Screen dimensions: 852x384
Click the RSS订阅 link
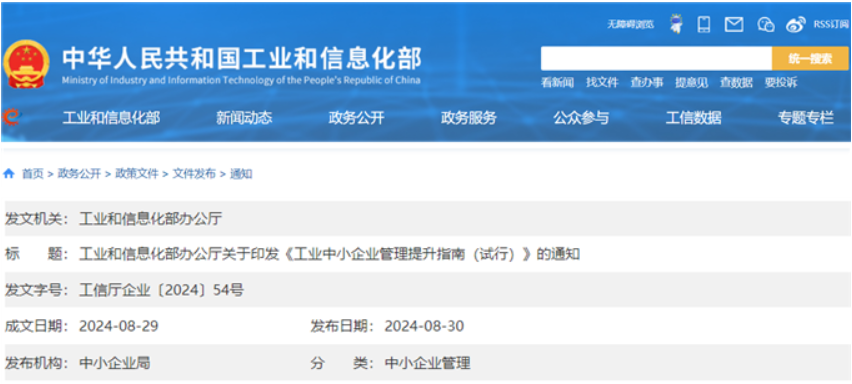[830, 24]
